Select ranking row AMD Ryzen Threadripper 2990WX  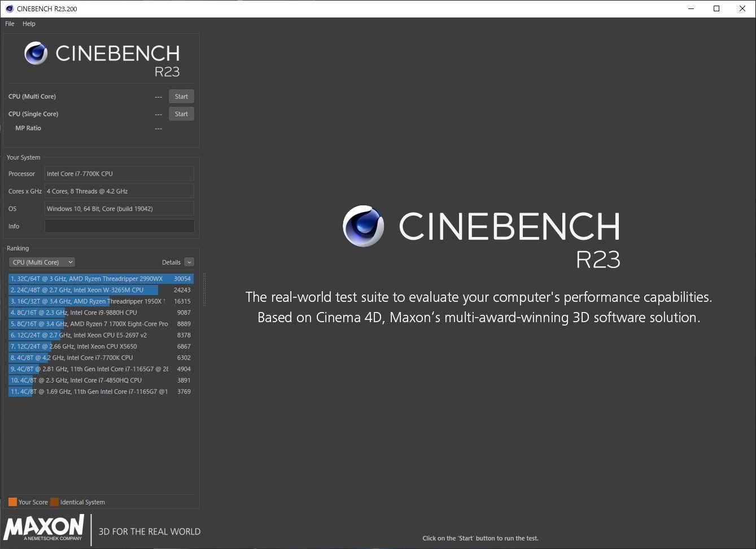coord(101,279)
